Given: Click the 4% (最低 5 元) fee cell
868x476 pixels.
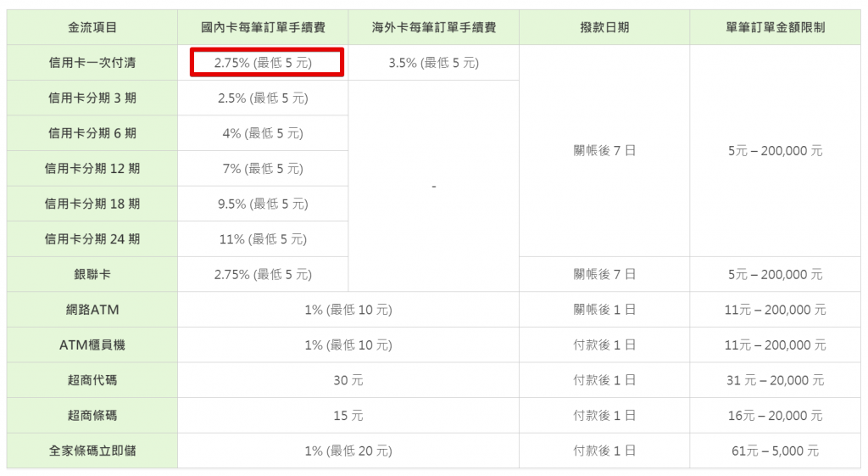Looking at the screenshot, I should (x=263, y=133).
